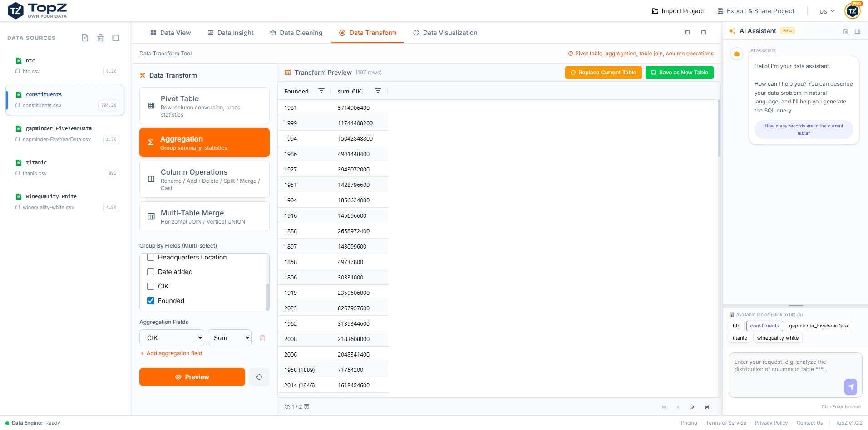This screenshot has height=430, width=868.
Task: Delete the CIK aggregation field
Action: [262, 338]
